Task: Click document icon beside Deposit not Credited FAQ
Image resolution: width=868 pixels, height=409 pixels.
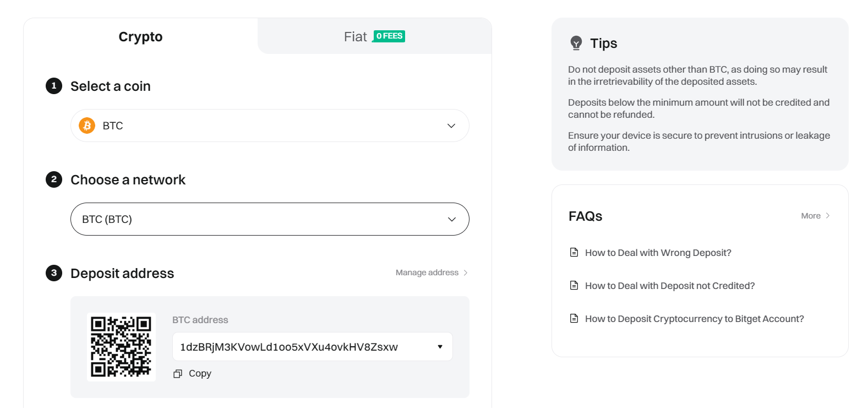Action: coord(574,286)
